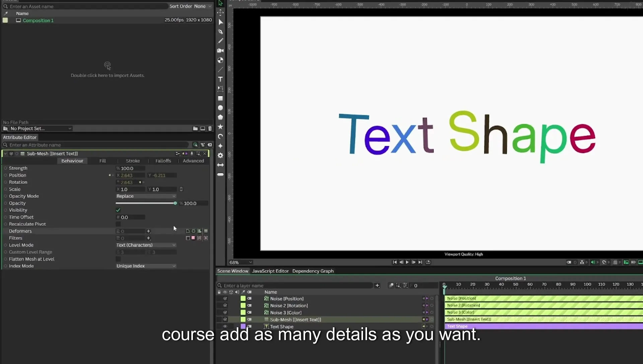The height and width of the screenshot is (364, 643).
Task: Choose the Cog shape tool
Action: click(x=220, y=155)
